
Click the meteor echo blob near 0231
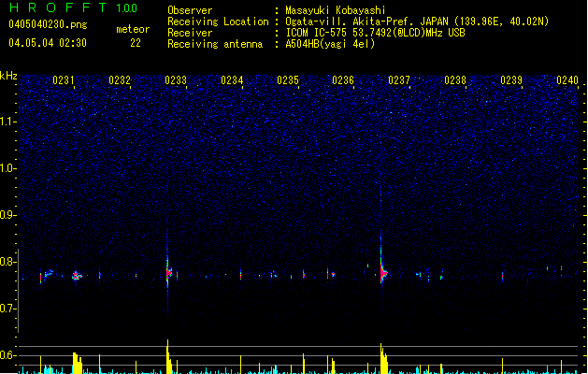tap(77, 276)
